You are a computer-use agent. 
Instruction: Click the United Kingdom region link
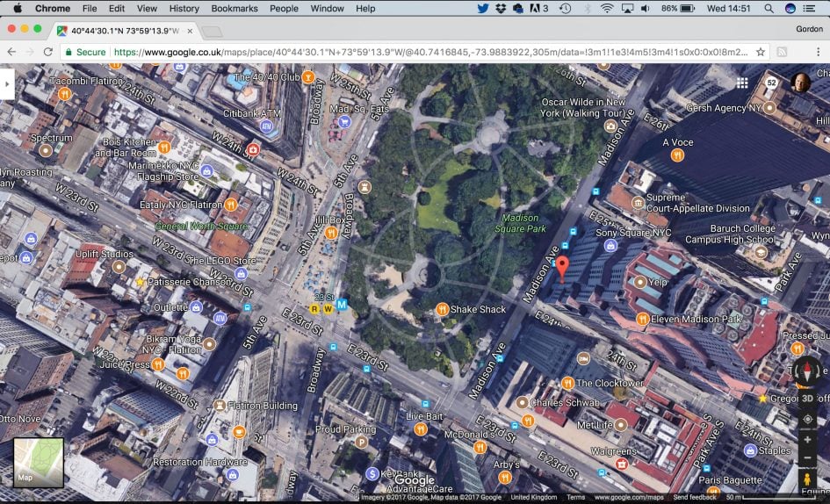pos(534,497)
